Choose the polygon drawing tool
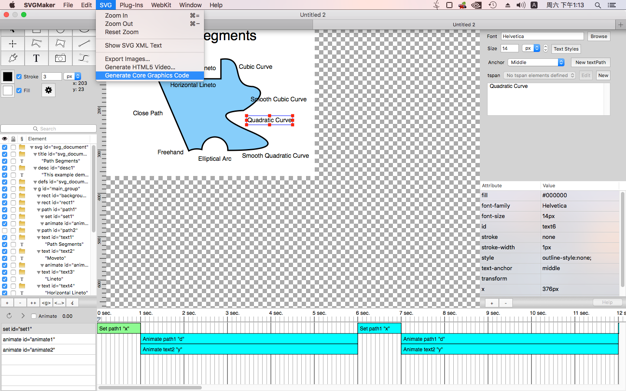This screenshot has height=391, width=626. pos(60,44)
